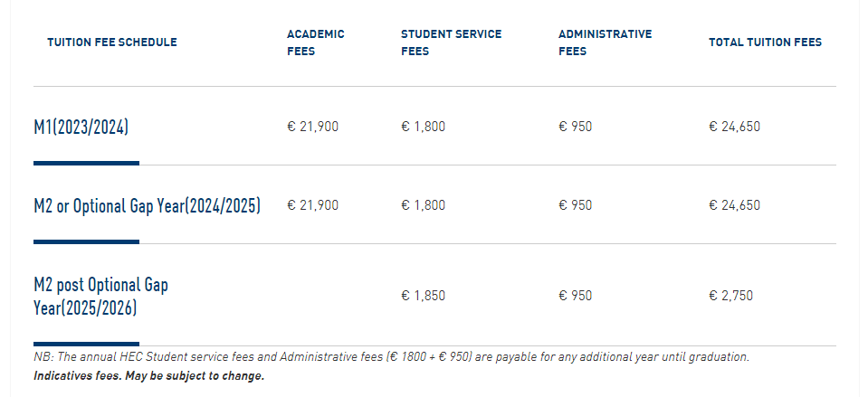Image resolution: width=868 pixels, height=397 pixels.
Task: Select the 2025/2026 administrative fees € 950
Action: click(576, 296)
